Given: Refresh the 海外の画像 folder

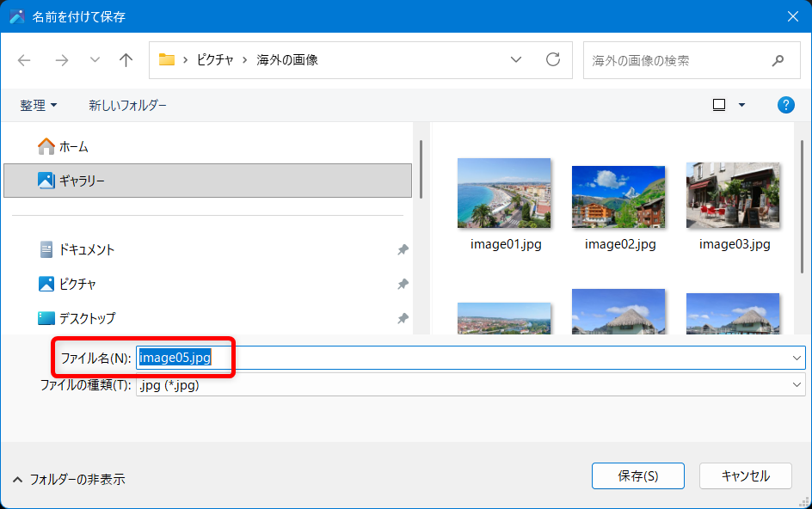Looking at the screenshot, I should (x=553, y=59).
